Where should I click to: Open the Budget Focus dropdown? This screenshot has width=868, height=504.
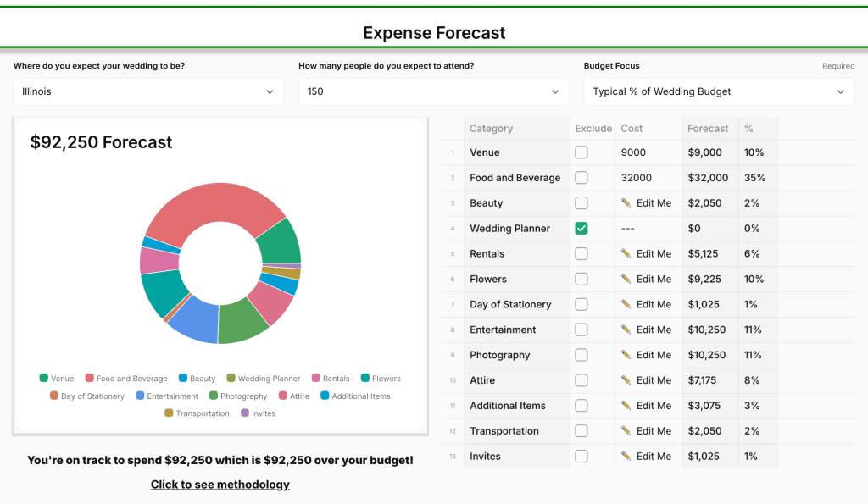[719, 91]
